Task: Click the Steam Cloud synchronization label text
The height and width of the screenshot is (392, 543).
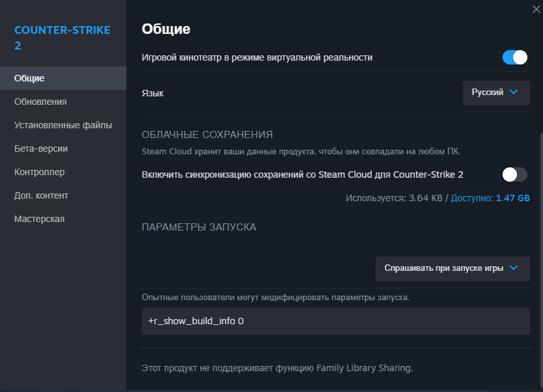Action: 302,175
